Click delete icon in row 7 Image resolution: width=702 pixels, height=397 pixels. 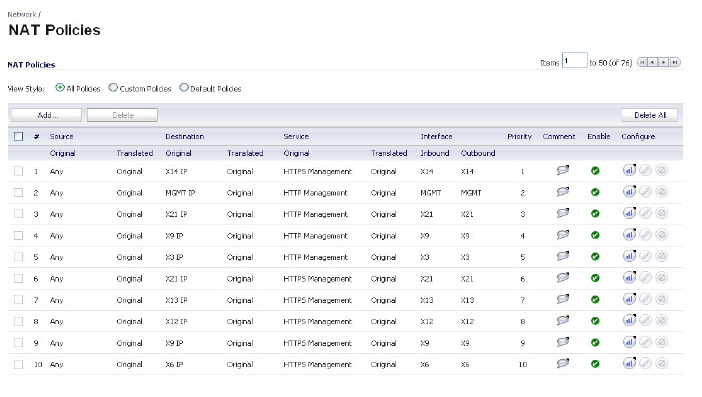(x=661, y=299)
